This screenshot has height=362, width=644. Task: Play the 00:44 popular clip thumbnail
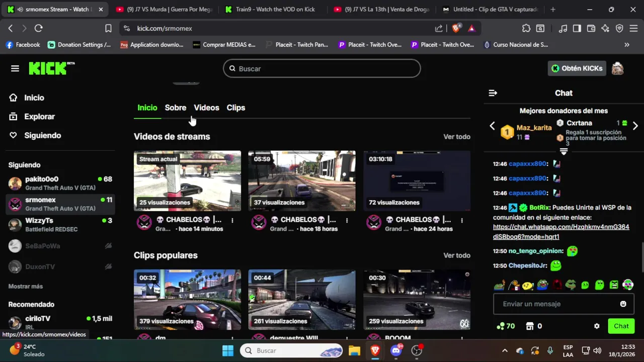302,300
